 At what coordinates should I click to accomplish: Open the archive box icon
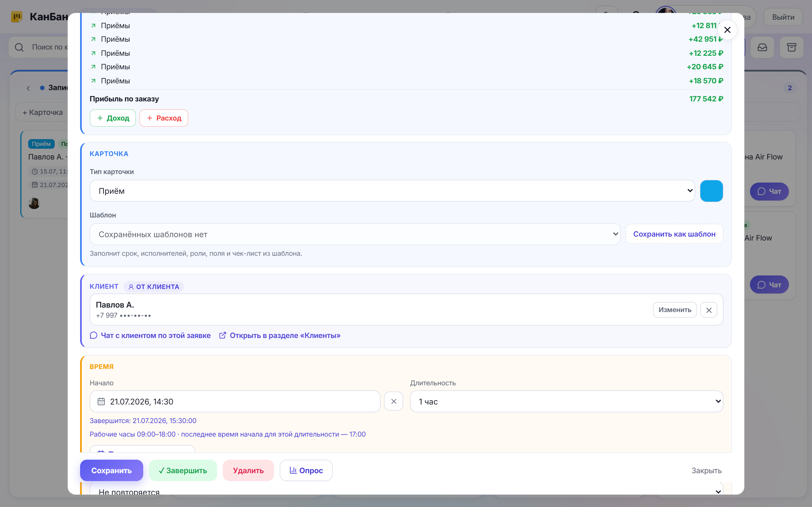791,47
